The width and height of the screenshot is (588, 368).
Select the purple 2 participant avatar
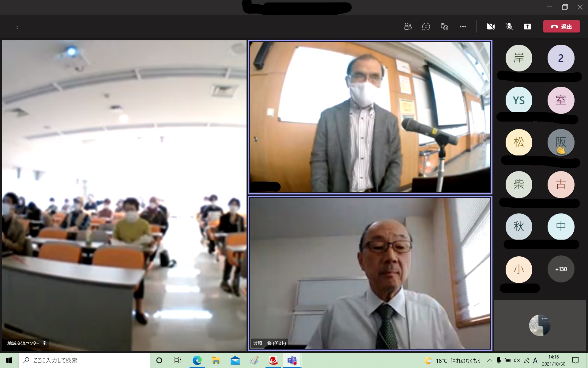[x=561, y=58]
